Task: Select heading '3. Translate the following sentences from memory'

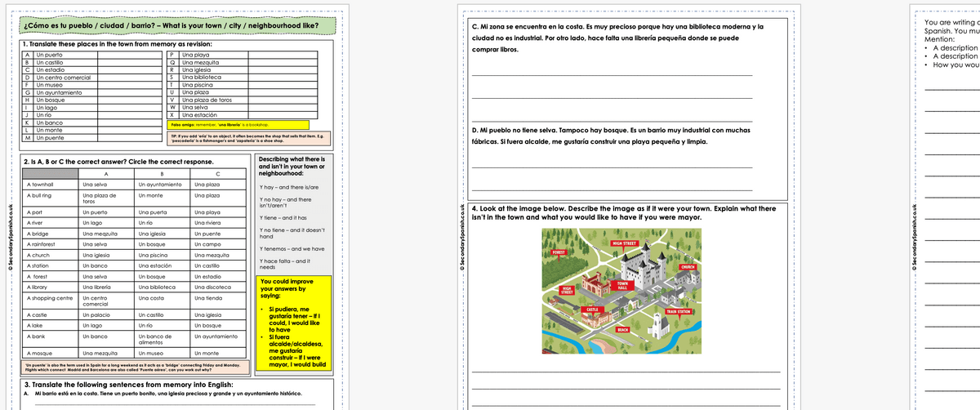Action: (129, 384)
